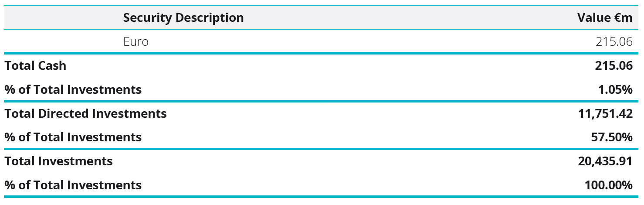Select Total Directed Investments label

pos(85,113)
